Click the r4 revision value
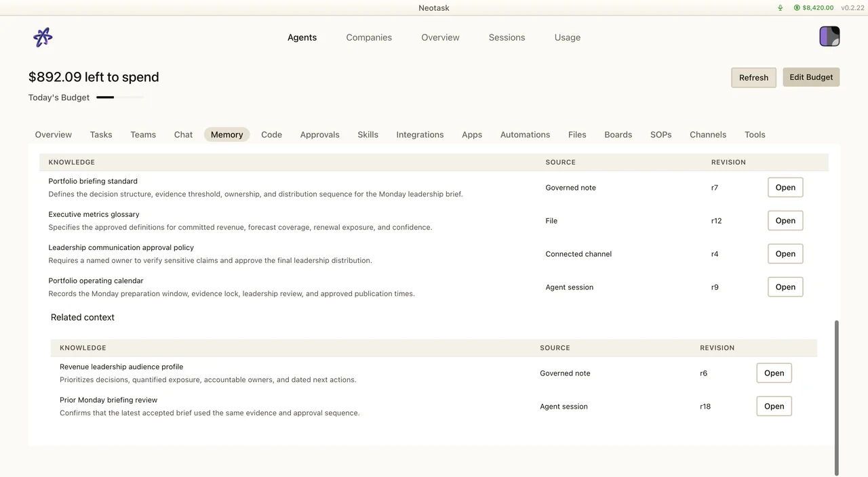The image size is (868, 477). point(715,254)
